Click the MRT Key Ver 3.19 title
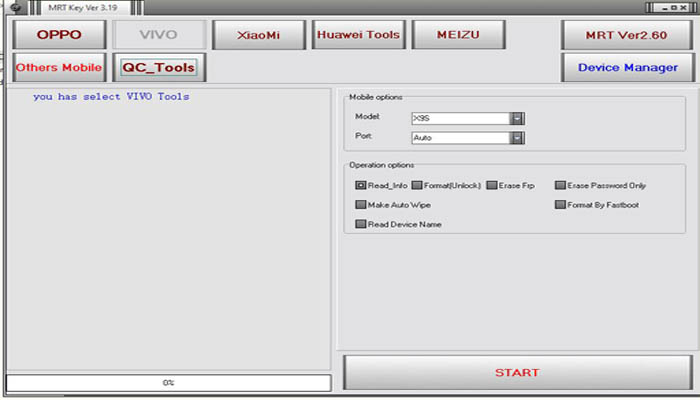Image resolution: width=700 pixels, height=400 pixels. coord(83,8)
